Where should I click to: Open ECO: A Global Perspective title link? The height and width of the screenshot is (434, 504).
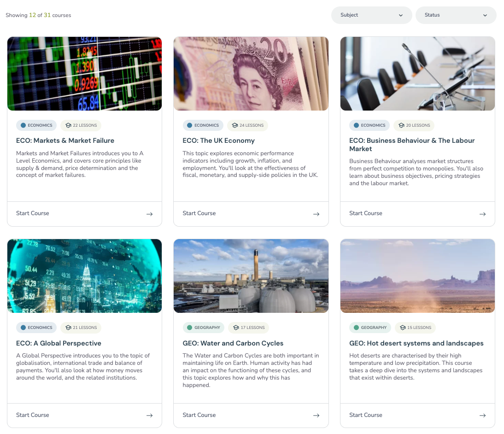tap(59, 343)
